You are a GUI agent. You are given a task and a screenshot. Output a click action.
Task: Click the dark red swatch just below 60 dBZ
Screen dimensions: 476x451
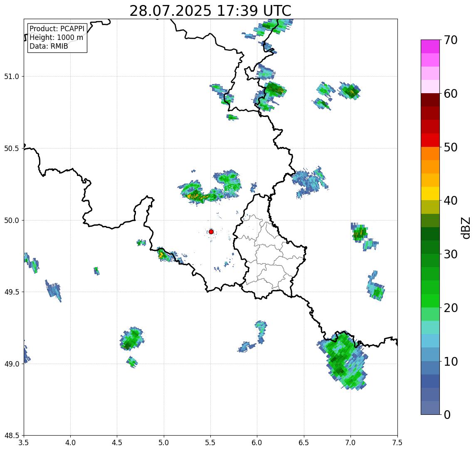click(430, 100)
